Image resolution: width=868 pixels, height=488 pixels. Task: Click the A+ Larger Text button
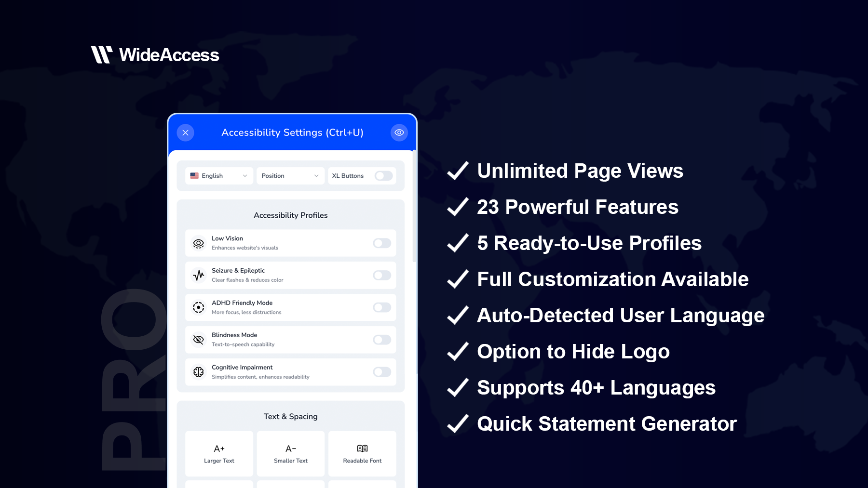tap(219, 453)
